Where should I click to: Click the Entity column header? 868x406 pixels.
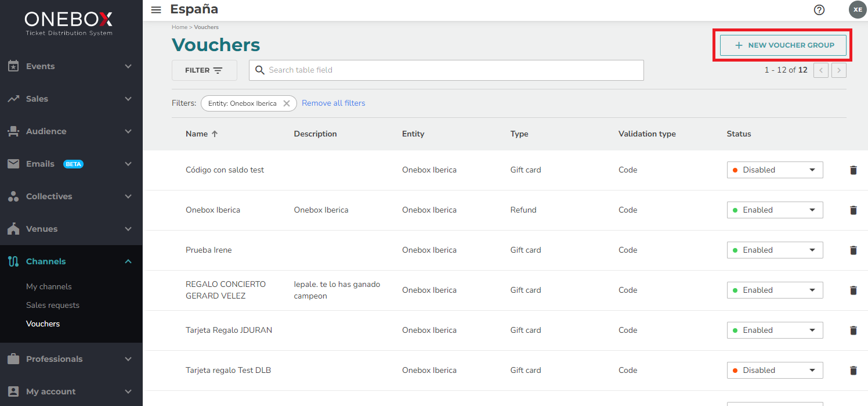[413, 134]
